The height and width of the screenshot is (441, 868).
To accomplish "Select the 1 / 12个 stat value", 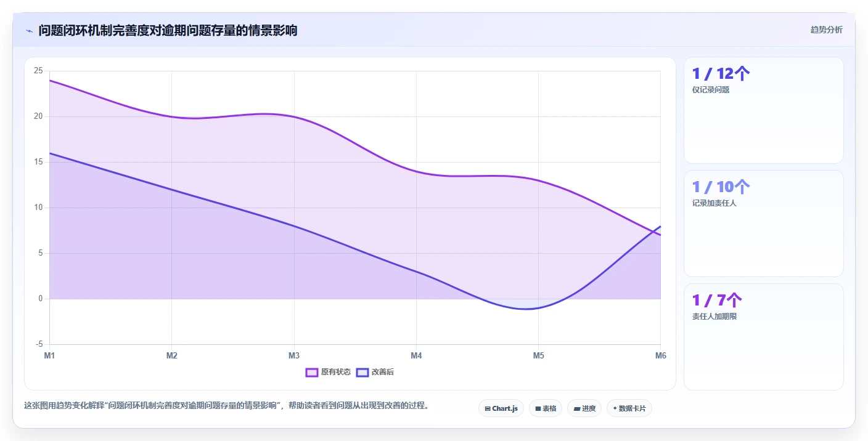I will (721, 74).
